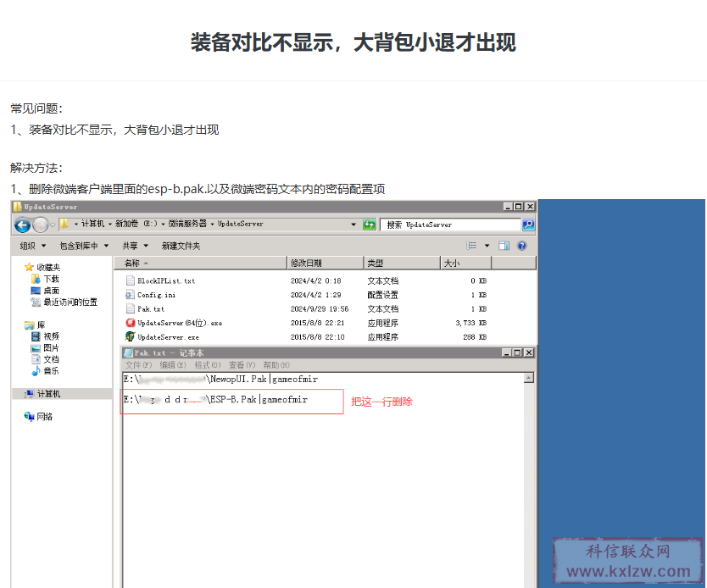
Task: Open Notepad 查看 menu
Action: (x=242, y=365)
